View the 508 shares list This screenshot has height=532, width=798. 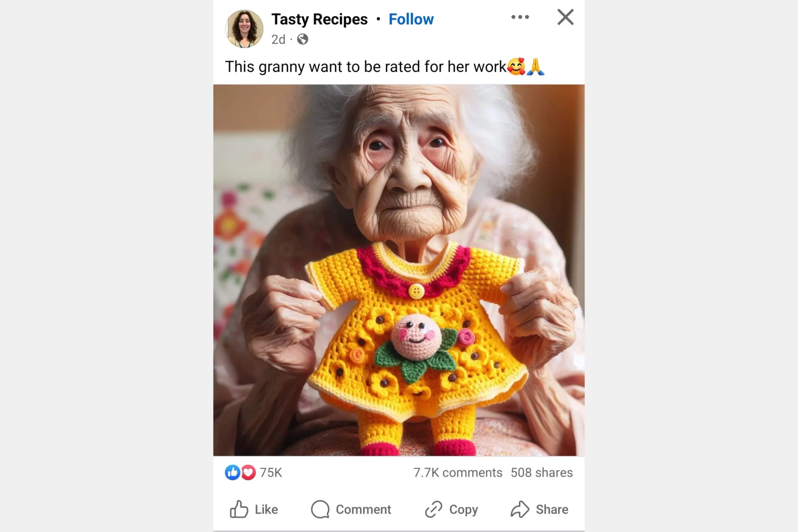point(541,472)
